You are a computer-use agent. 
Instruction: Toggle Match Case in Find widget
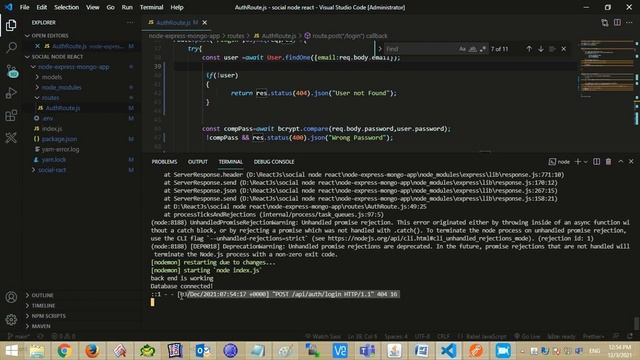[x=462, y=49]
